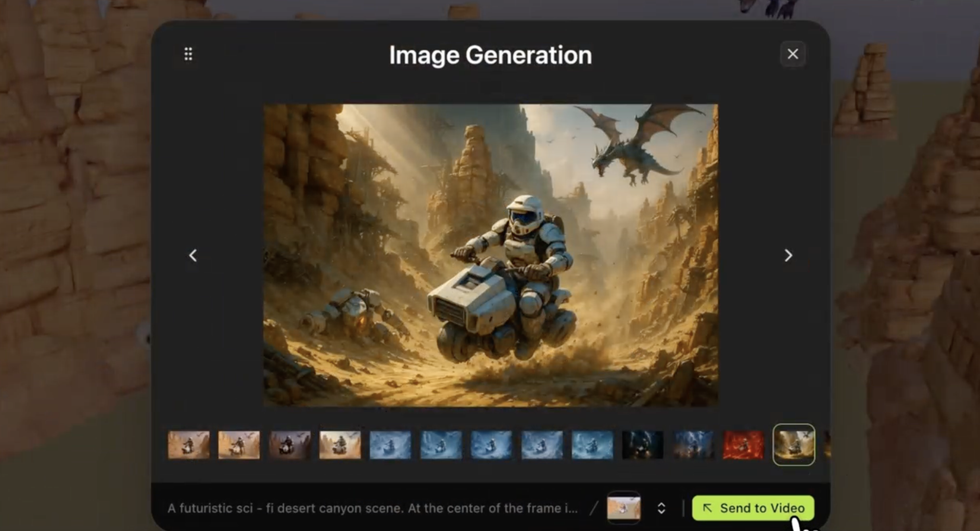Select the fifth blue ice thumbnail
Image resolution: width=980 pixels, height=531 pixels.
592,444
